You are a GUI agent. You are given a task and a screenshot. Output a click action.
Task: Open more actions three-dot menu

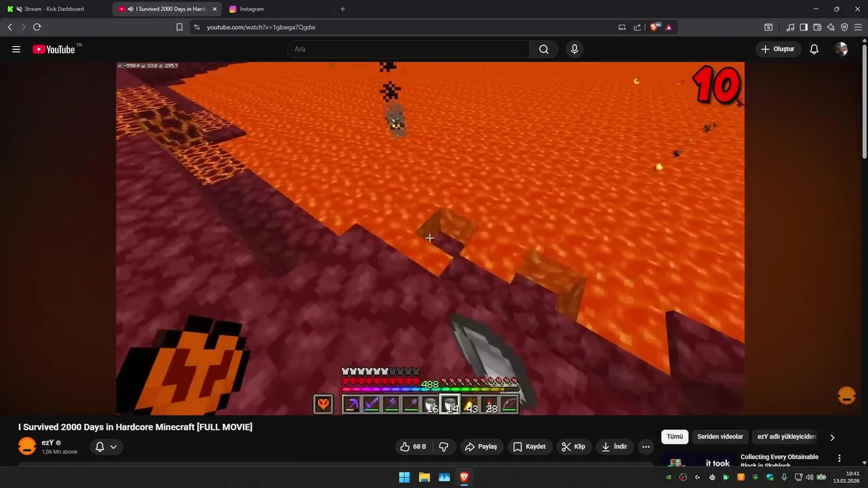click(x=646, y=447)
